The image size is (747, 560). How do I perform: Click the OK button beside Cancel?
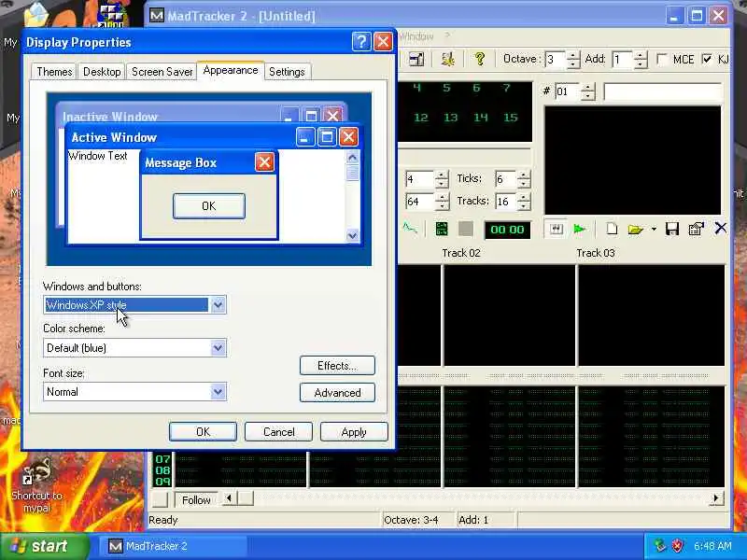203,432
